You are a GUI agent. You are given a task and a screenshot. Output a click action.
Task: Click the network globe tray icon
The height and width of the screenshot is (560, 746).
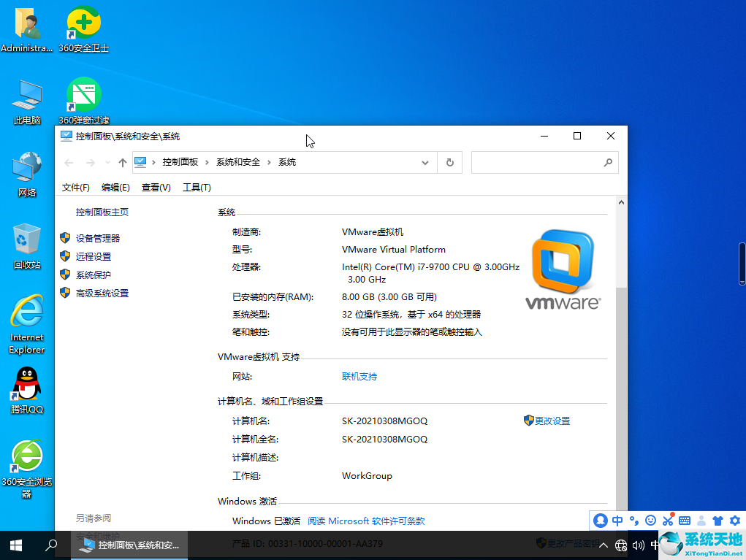(621, 545)
